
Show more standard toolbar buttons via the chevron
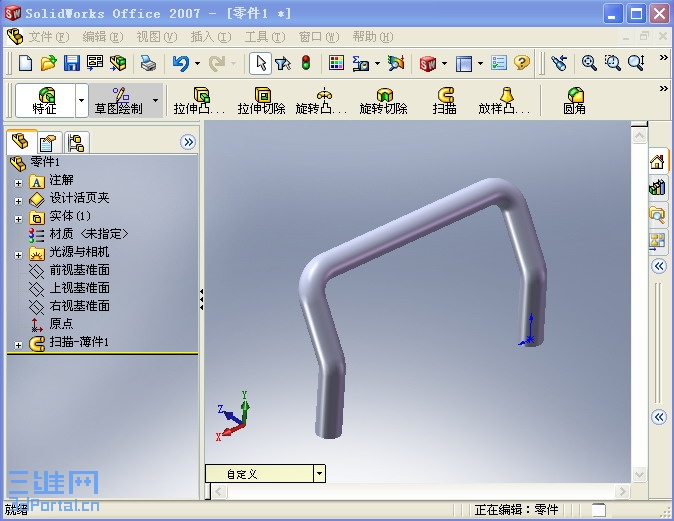point(664,58)
